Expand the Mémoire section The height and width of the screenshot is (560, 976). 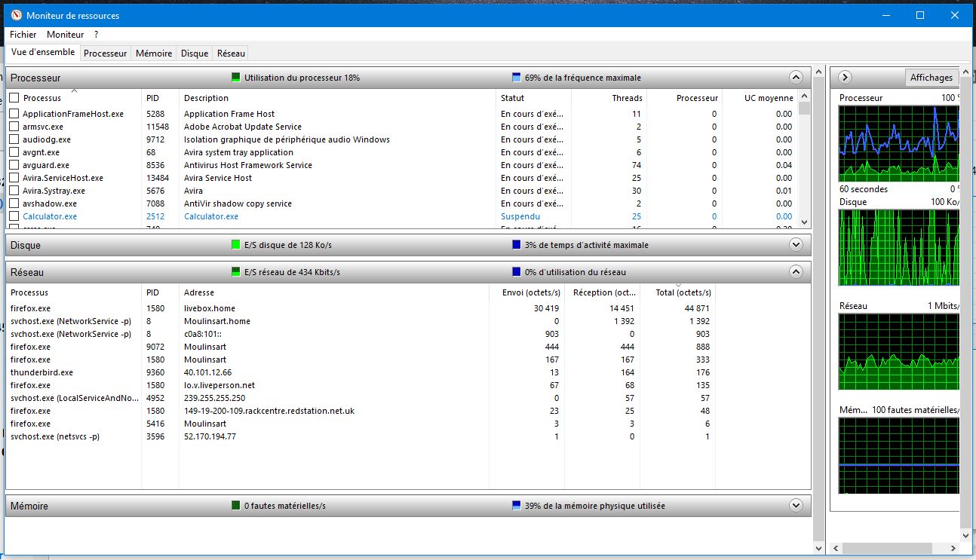(x=795, y=505)
